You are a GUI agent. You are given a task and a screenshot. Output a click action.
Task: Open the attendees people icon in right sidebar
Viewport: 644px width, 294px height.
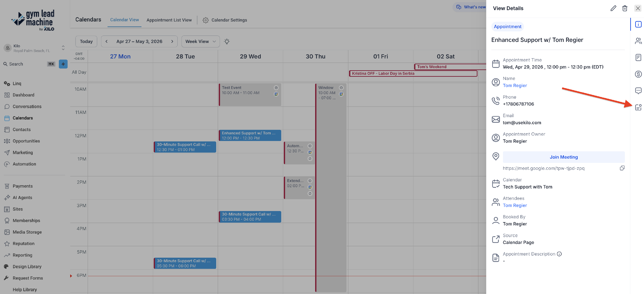(638, 41)
